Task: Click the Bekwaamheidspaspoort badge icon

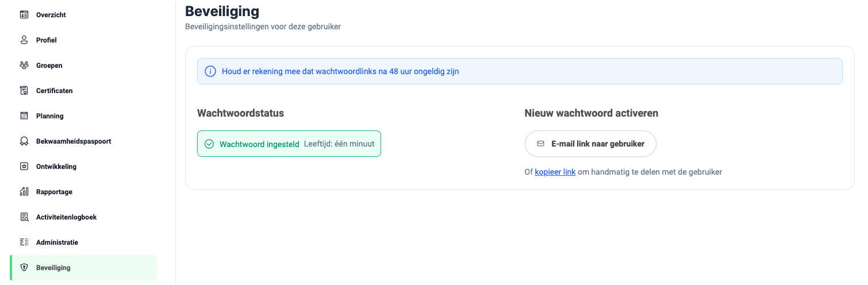Action: click(24, 141)
